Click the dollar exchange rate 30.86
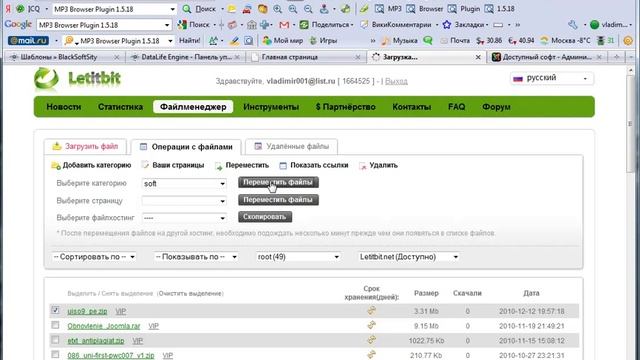The image size is (640, 360). point(489,41)
